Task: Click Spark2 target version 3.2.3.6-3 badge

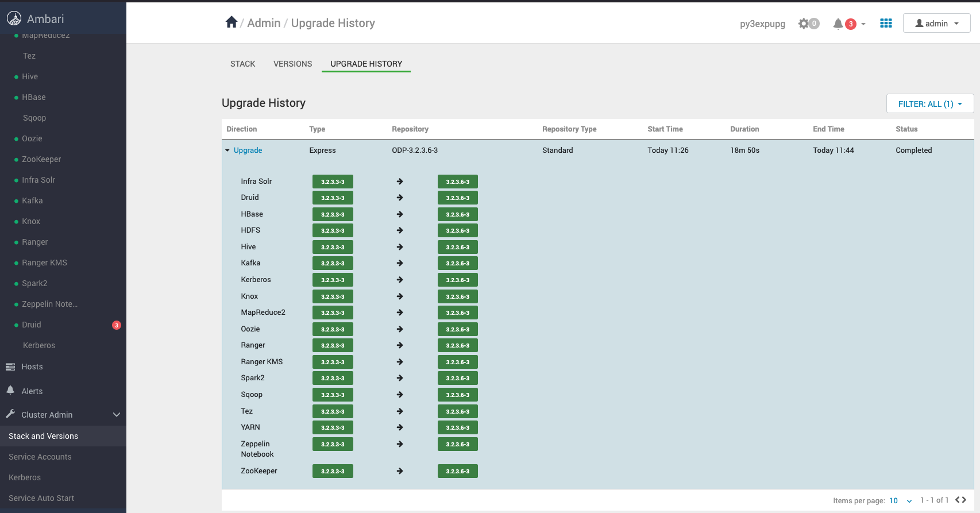Action: coord(458,378)
